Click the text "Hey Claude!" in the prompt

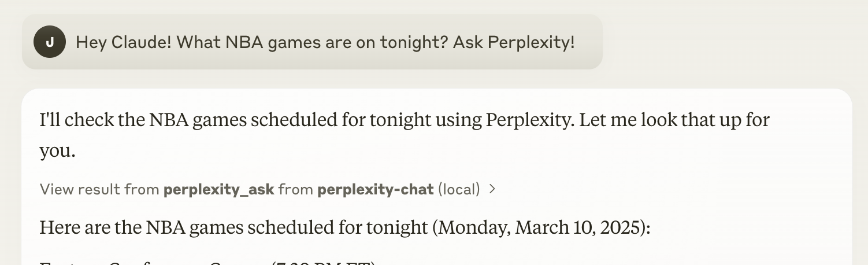(x=123, y=42)
